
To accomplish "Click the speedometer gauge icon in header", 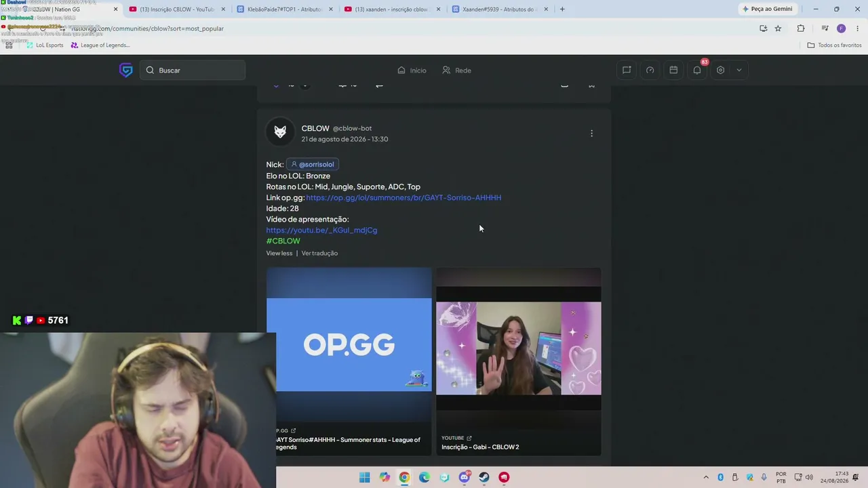I will tap(650, 70).
